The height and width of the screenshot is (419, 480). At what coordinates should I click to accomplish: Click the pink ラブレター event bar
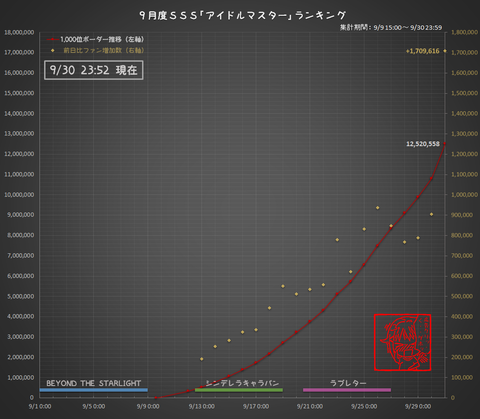(347, 390)
